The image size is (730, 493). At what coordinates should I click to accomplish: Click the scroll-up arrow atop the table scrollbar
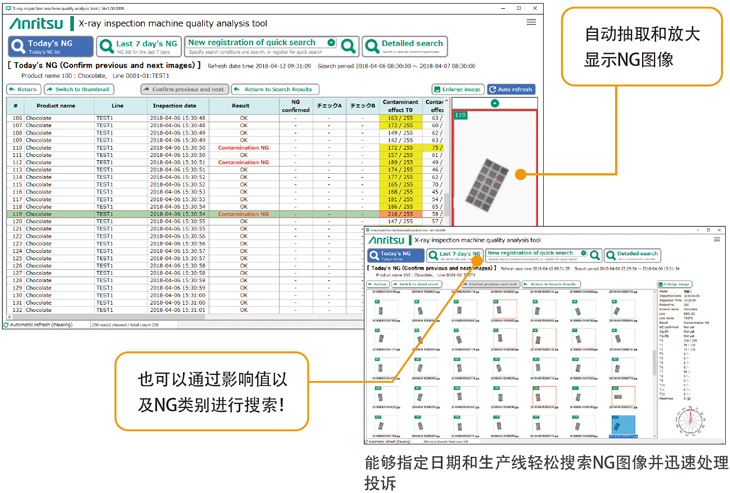tap(446, 101)
